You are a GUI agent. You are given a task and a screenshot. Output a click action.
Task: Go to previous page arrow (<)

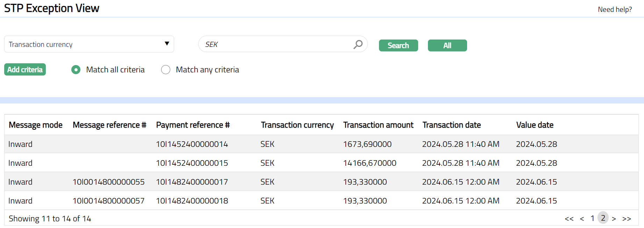(582, 219)
